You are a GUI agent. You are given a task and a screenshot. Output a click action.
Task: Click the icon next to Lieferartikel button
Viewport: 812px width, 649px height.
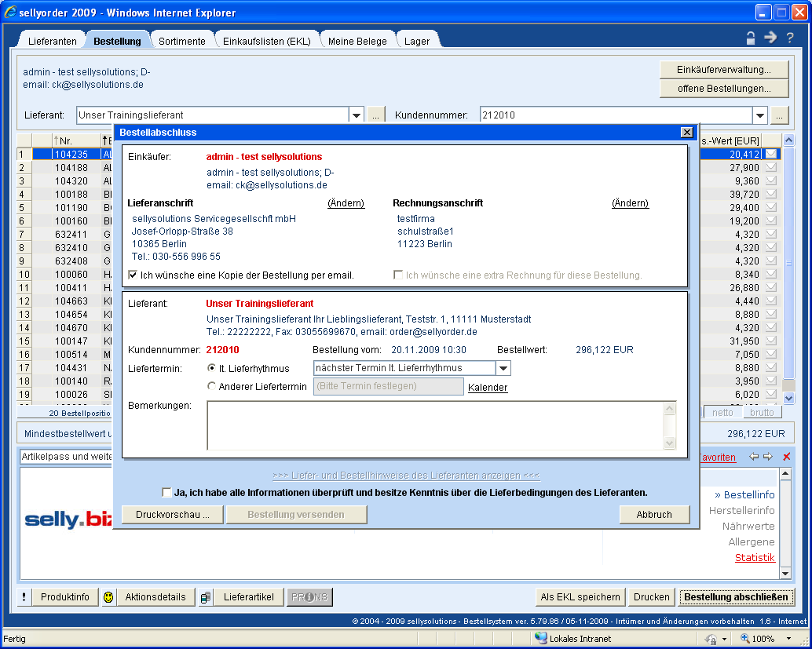click(x=205, y=597)
